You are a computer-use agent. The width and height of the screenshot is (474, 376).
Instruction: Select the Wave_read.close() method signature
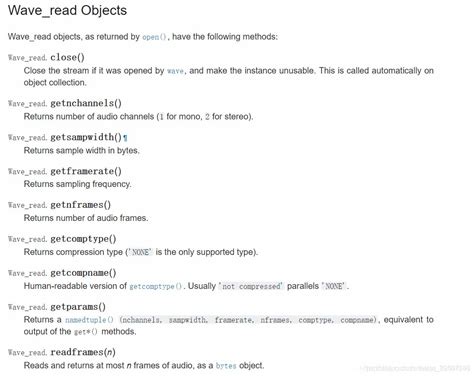[x=46, y=57]
